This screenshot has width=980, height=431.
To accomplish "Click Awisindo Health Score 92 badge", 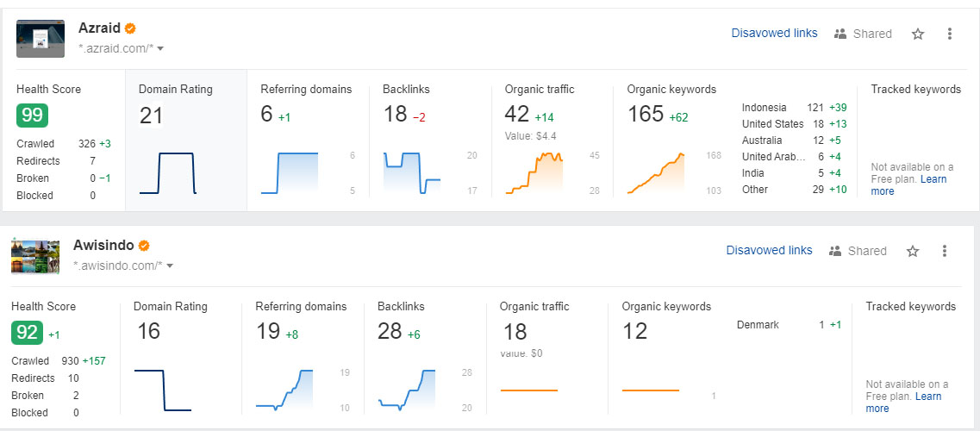I will (x=27, y=333).
